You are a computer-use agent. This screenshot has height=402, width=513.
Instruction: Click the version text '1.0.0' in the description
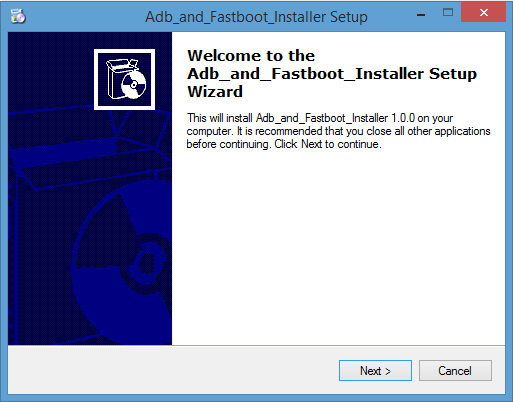pyautogui.click(x=403, y=118)
